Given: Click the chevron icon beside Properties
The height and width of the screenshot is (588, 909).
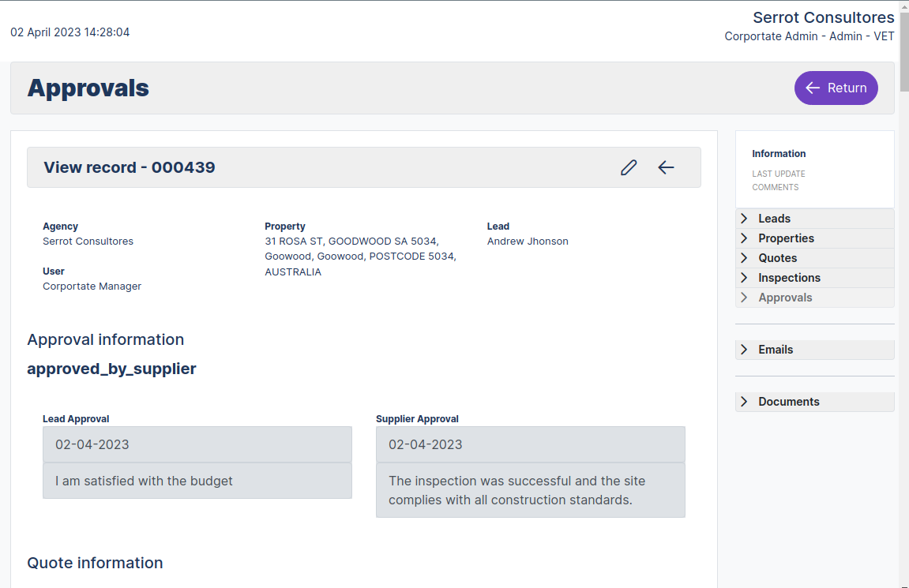Looking at the screenshot, I should [743, 238].
